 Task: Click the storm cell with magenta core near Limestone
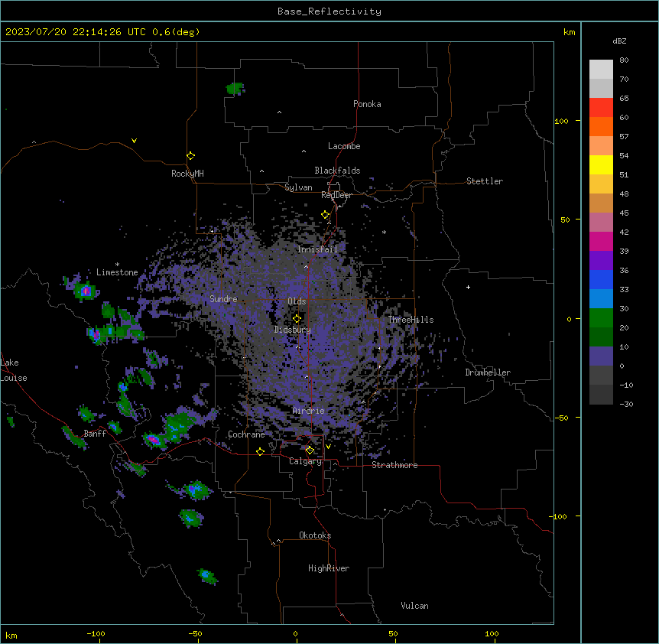click(x=86, y=291)
